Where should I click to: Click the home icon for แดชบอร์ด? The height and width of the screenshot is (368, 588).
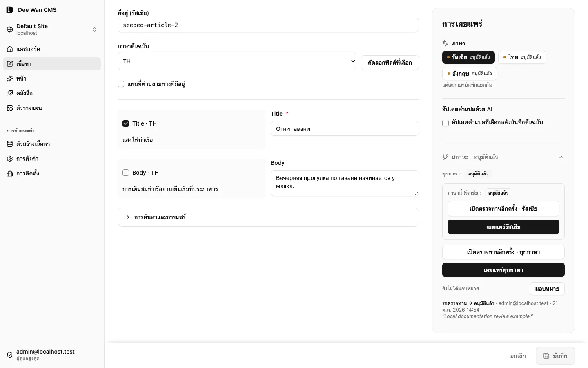[10, 49]
